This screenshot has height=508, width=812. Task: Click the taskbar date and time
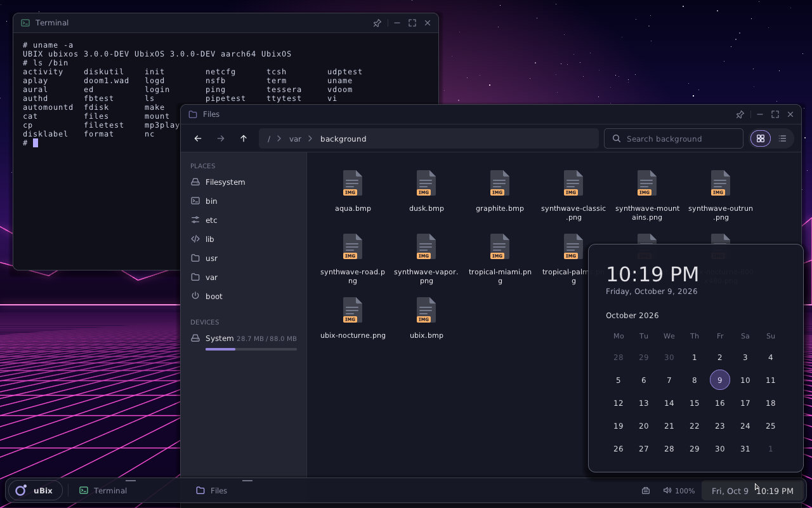click(x=752, y=490)
